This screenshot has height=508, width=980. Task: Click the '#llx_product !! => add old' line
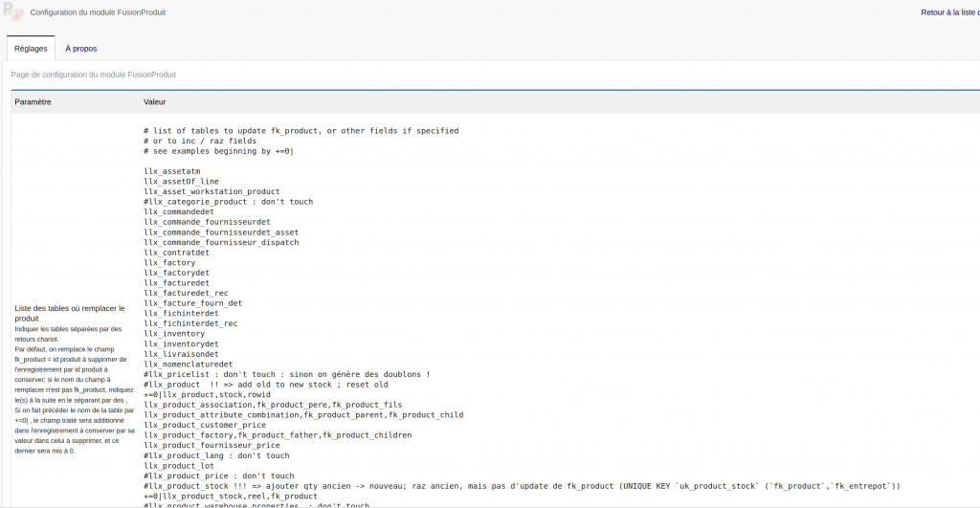click(x=266, y=385)
